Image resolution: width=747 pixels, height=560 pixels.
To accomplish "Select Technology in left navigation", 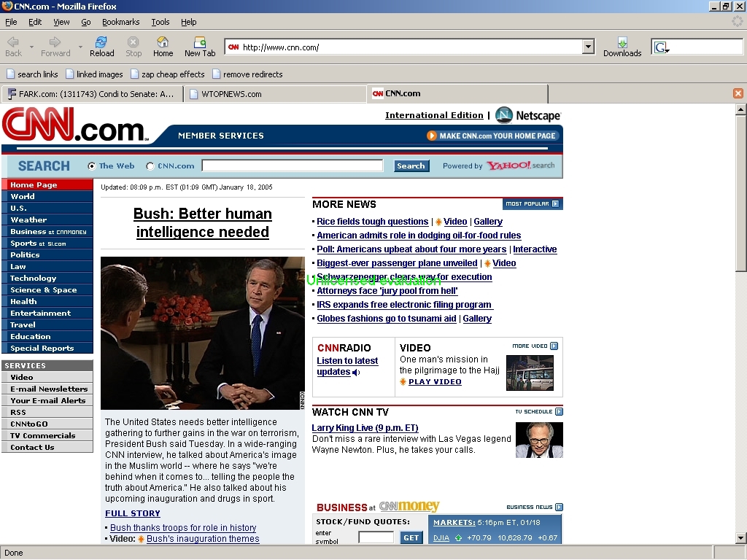I will (47, 278).
